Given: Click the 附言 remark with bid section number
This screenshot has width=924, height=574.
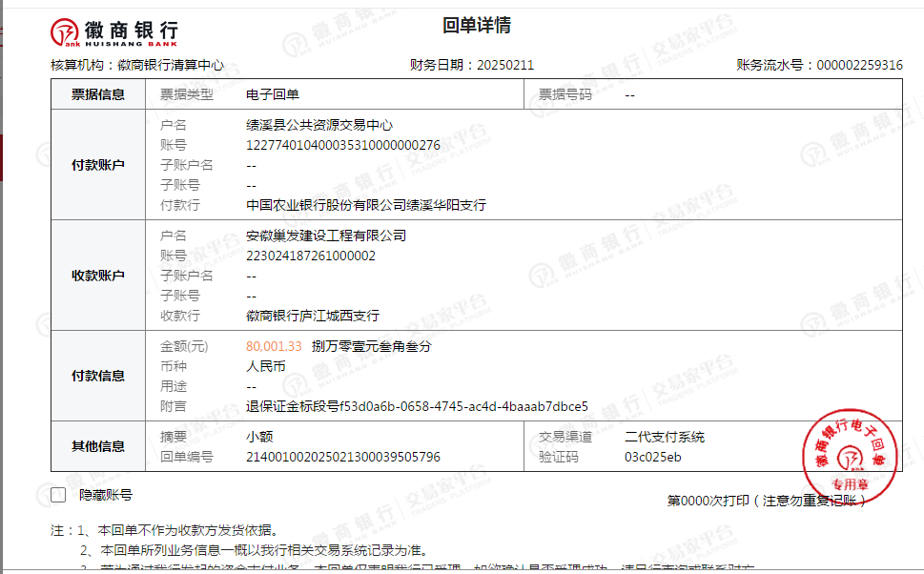Looking at the screenshot, I should click(x=417, y=406).
